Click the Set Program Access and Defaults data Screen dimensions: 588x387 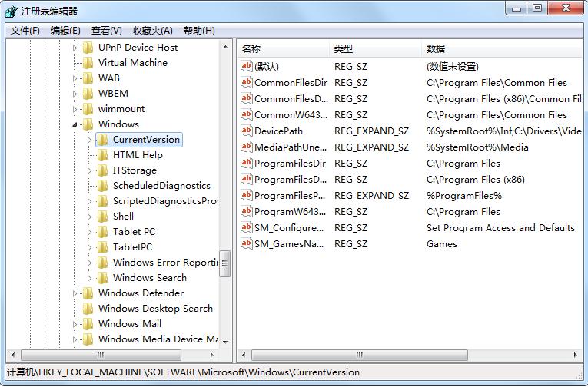tap(500, 228)
